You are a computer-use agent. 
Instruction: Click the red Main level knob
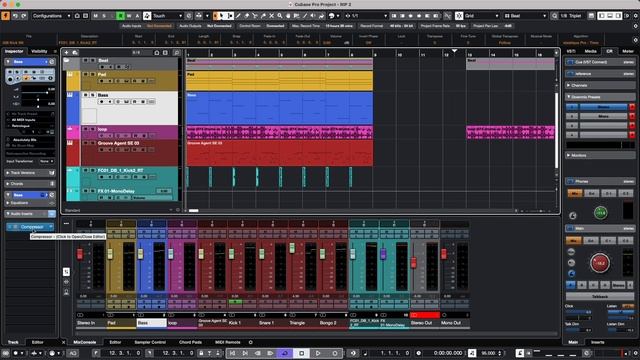[x=600, y=263]
